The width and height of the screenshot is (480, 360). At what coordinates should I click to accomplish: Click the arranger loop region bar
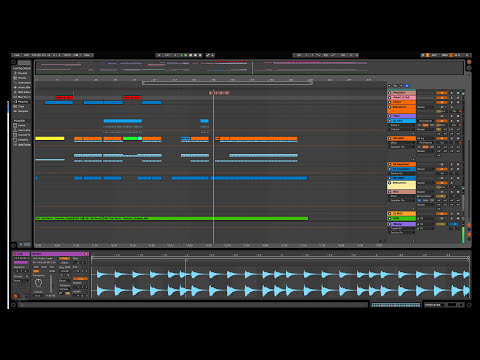(x=227, y=82)
